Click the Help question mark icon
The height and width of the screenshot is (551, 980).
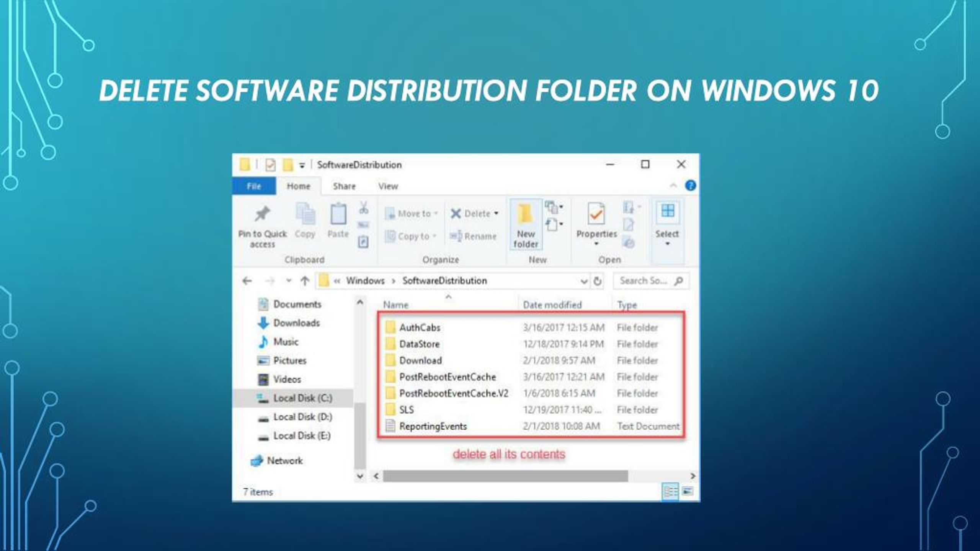(x=690, y=186)
